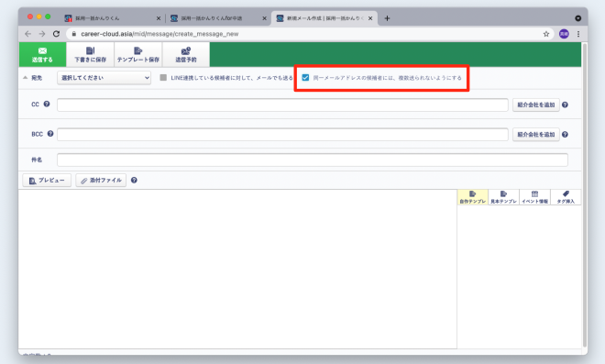
Task: Select the イベント情報 tab
Action: coord(534,197)
